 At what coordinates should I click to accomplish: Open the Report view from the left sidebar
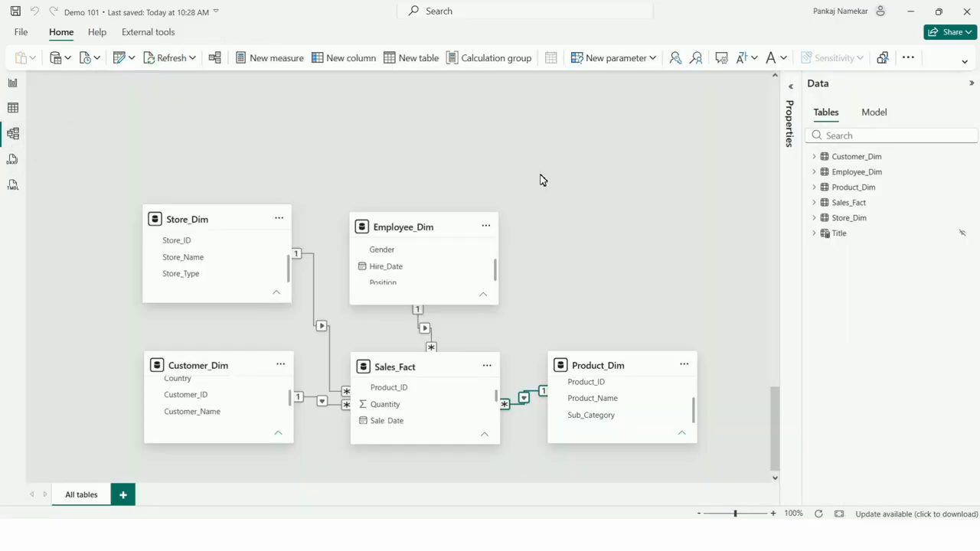13,83
